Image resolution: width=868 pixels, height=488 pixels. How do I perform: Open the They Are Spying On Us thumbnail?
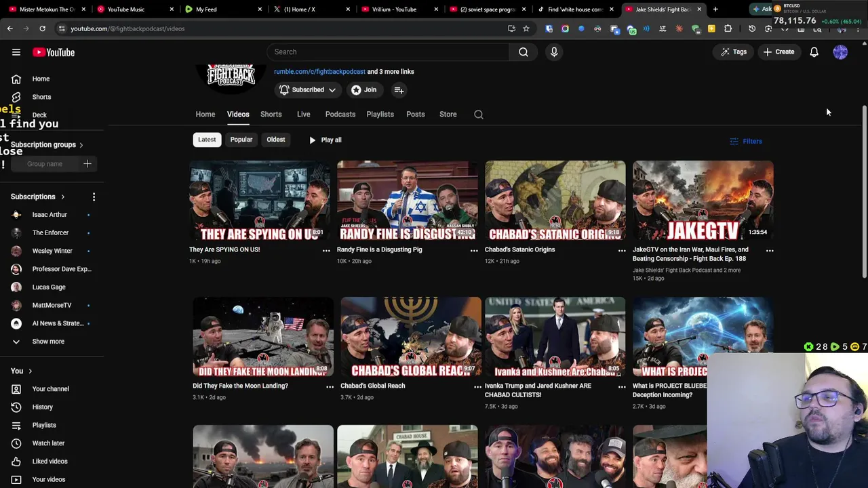pos(260,201)
